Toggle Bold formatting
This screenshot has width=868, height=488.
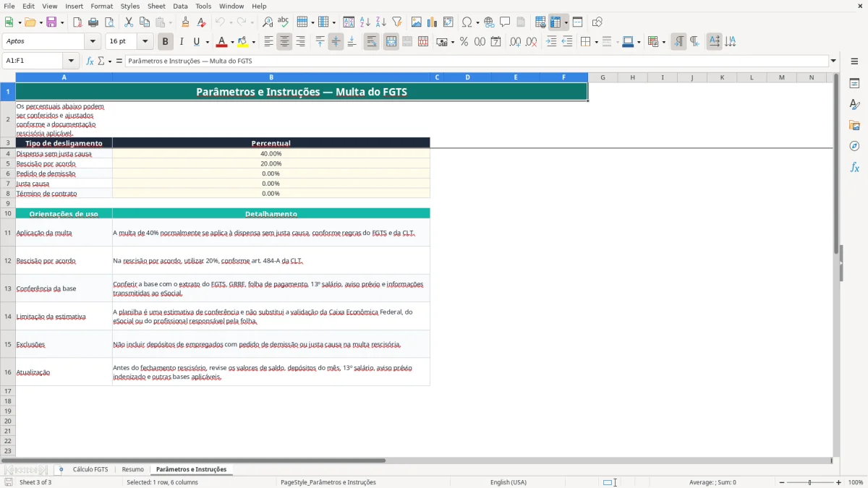click(166, 42)
